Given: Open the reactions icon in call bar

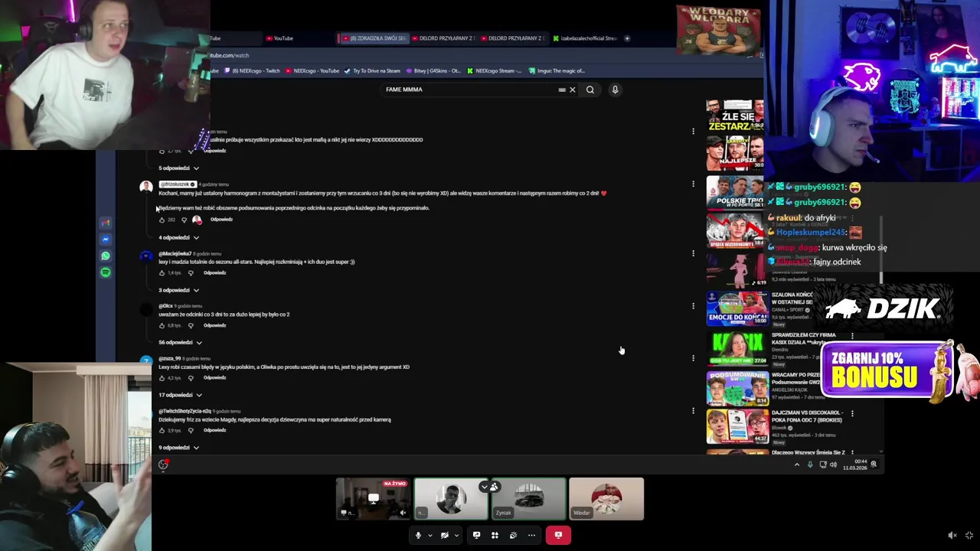Looking at the screenshot, I should click(513, 535).
